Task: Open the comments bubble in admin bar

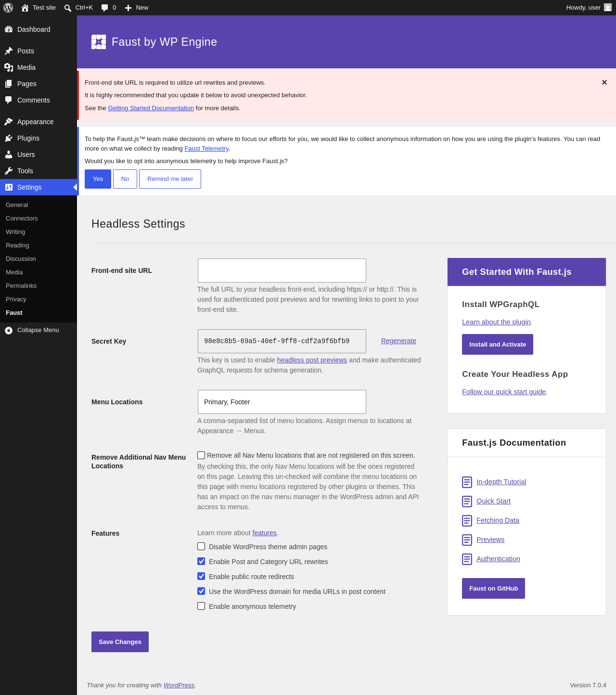Action: click(105, 8)
